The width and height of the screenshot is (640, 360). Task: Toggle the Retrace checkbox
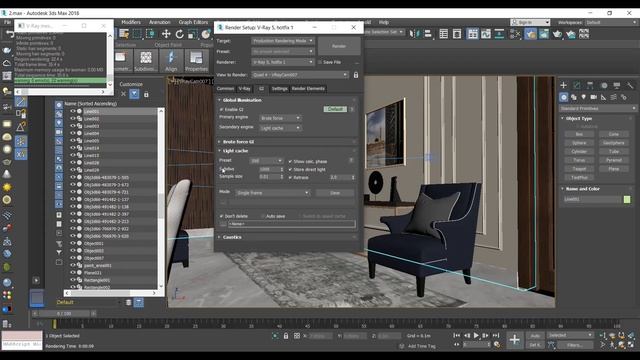290,178
